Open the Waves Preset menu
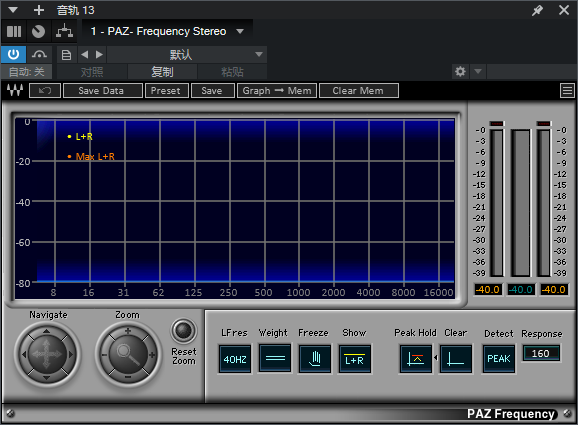 click(167, 91)
